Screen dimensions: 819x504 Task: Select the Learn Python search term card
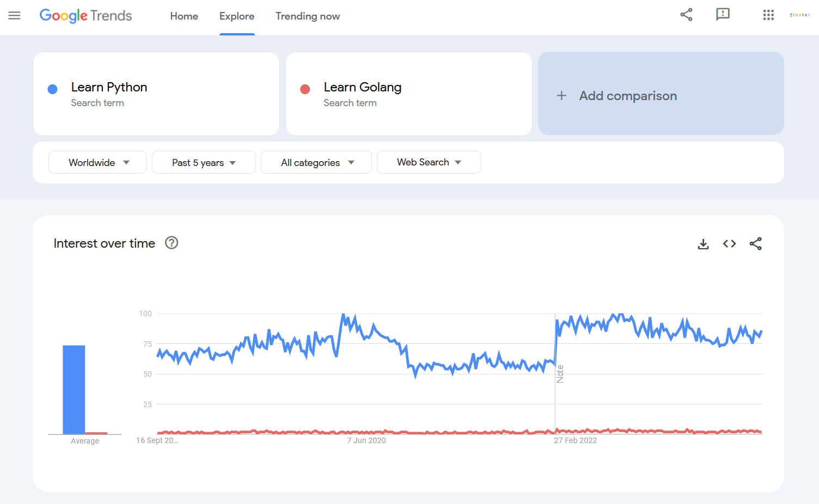coord(156,94)
